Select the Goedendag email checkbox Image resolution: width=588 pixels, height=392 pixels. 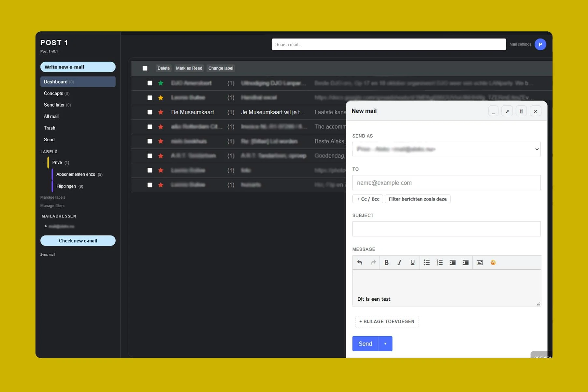coord(150,156)
